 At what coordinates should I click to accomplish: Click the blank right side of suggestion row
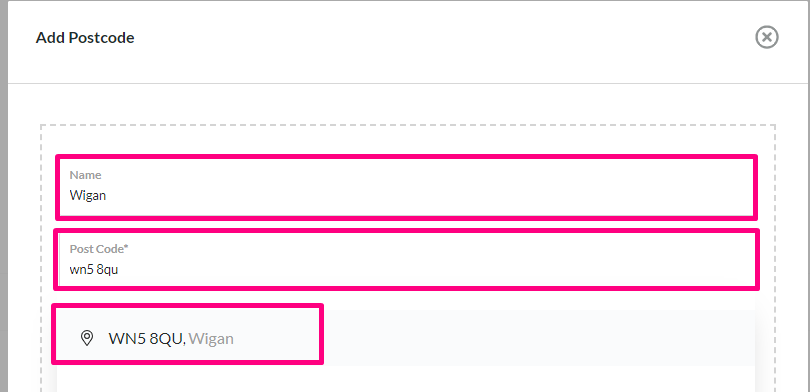537,338
